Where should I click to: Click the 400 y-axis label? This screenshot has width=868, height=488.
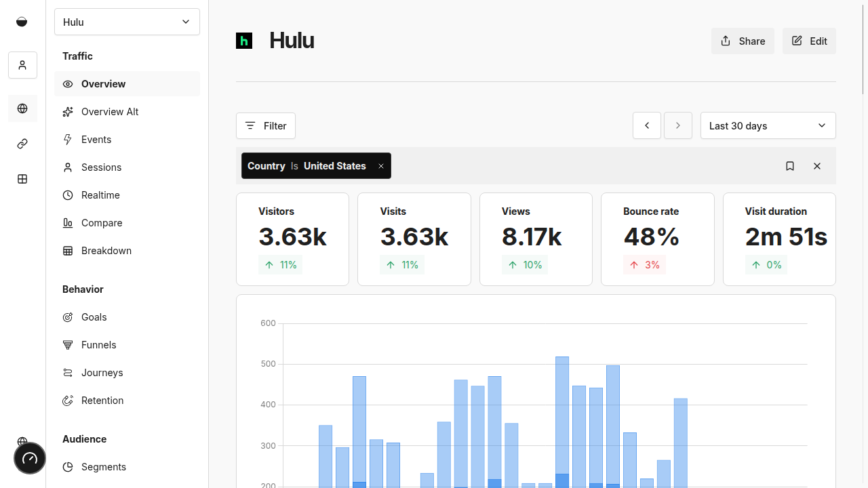tap(268, 405)
